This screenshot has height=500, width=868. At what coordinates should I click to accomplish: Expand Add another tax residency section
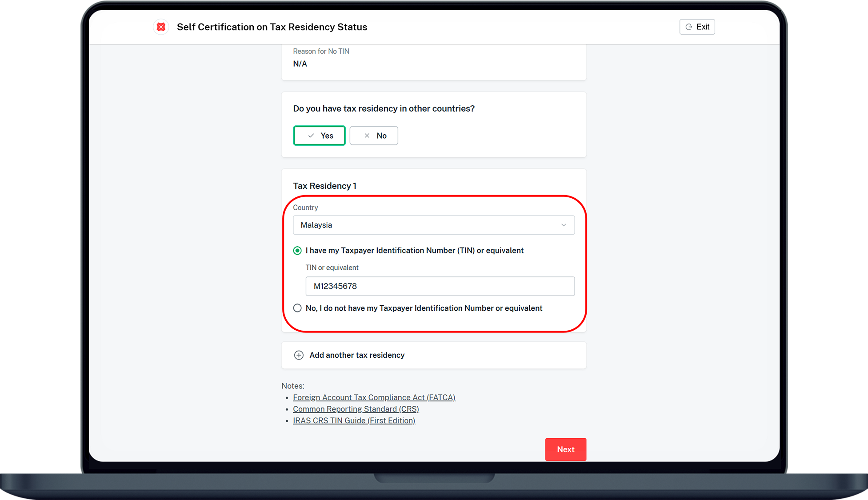357,355
